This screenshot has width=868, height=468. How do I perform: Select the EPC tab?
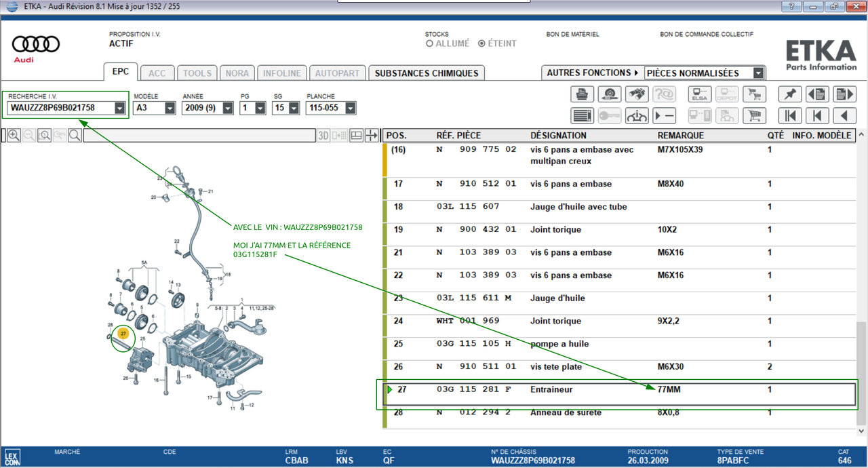121,73
